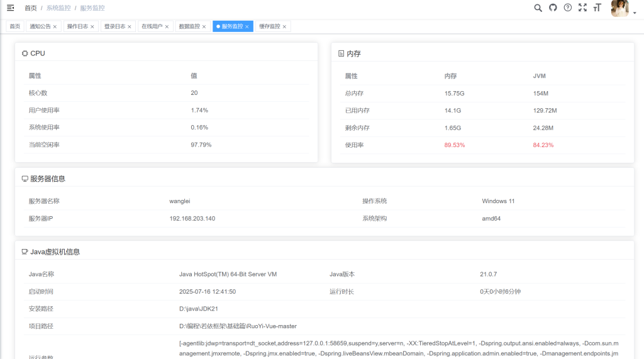Click the 首页 breadcrumb link

(x=30, y=8)
